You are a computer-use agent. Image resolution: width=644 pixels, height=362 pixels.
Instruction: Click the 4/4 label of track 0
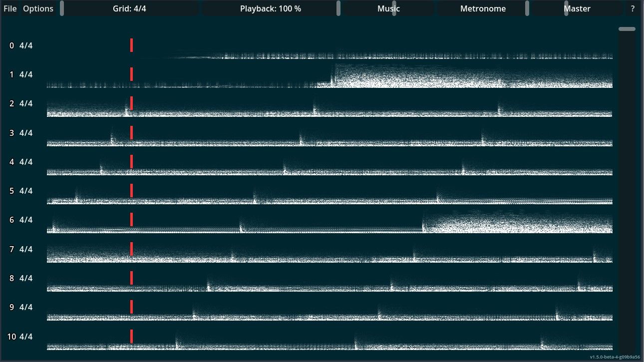[25, 45]
